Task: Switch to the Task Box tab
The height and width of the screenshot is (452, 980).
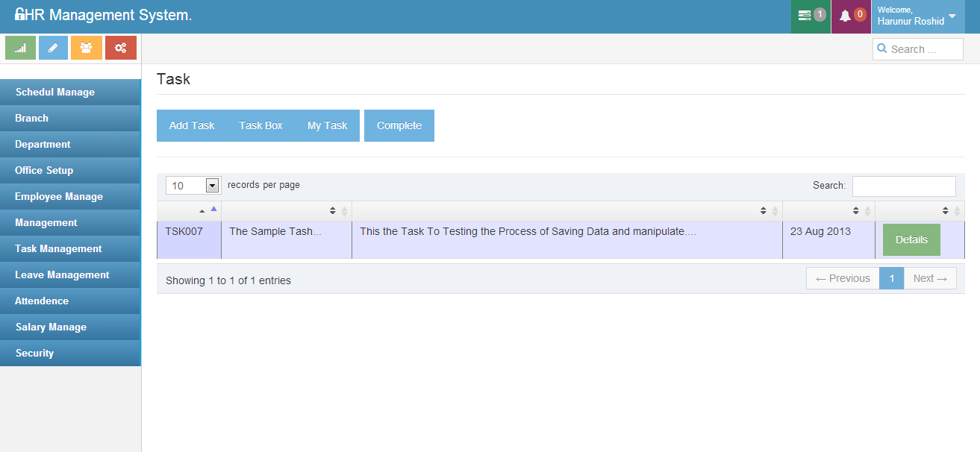Action: [260, 126]
